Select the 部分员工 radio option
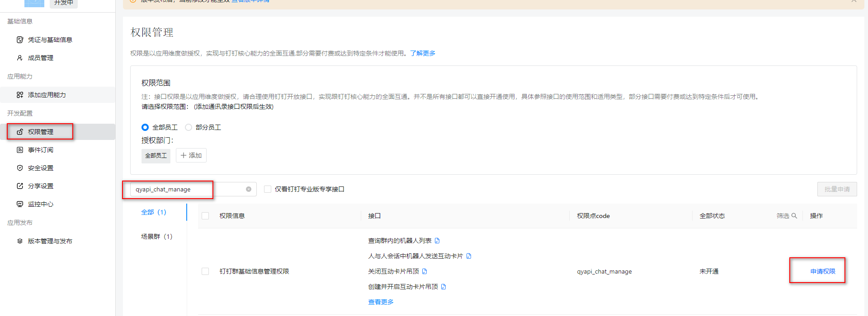This screenshot has width=868, height=316. 189,127
